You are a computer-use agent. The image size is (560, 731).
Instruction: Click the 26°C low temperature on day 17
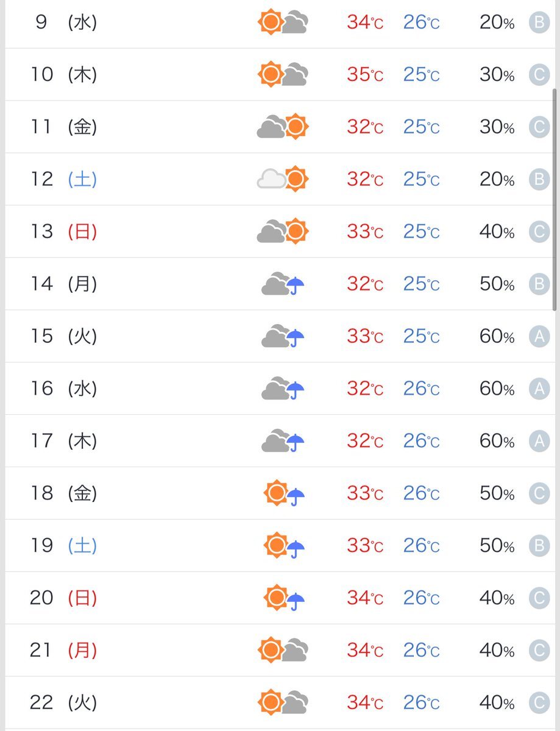(x=422, y=441)
